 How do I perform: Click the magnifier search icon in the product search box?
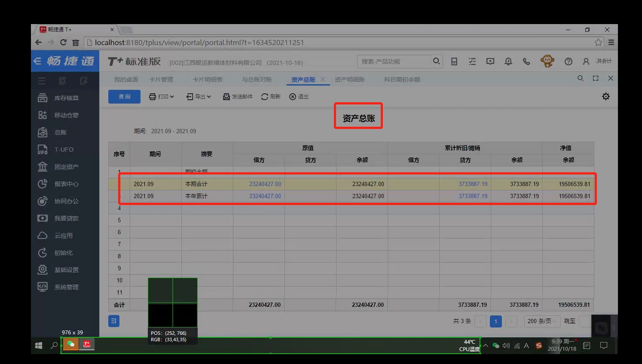436,61
